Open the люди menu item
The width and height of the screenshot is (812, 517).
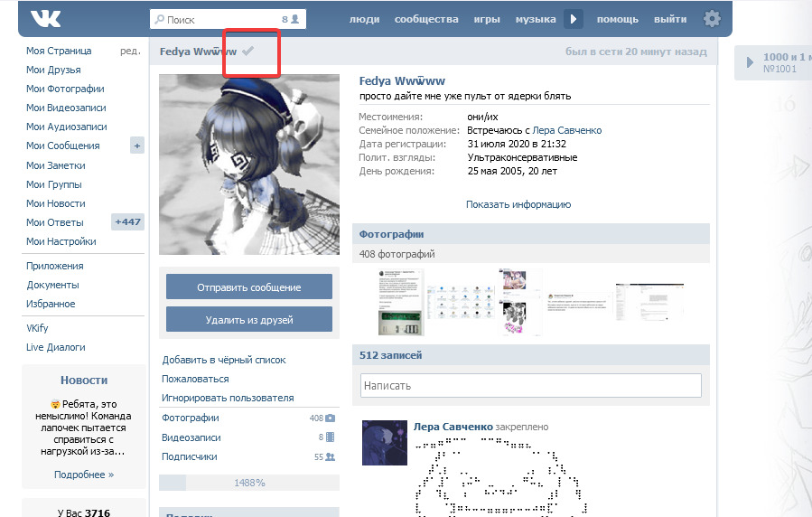pyautogui.click(x=364, y=19)
